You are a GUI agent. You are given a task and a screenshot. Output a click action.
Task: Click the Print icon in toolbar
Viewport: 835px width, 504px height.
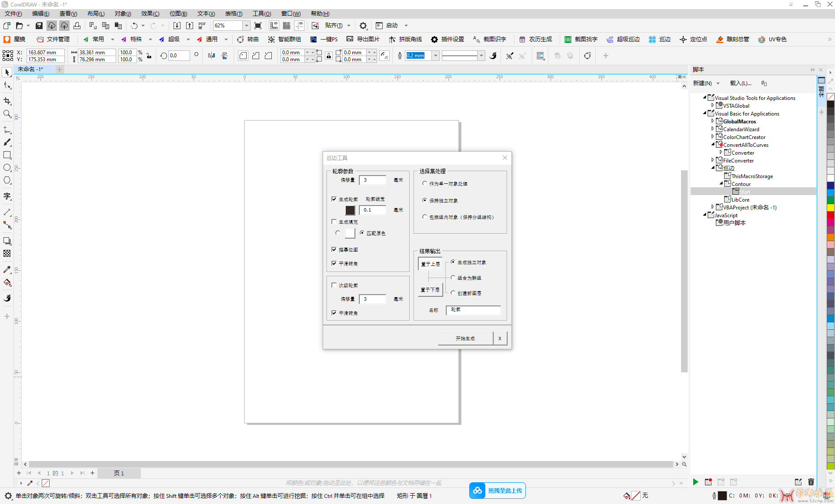(x=77, y=26)
